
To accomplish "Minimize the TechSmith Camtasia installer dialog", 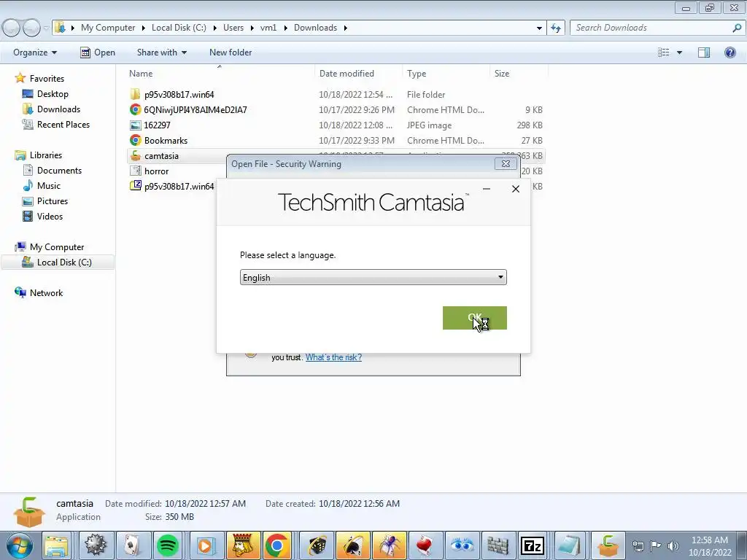I will click(x=487, y=189).
